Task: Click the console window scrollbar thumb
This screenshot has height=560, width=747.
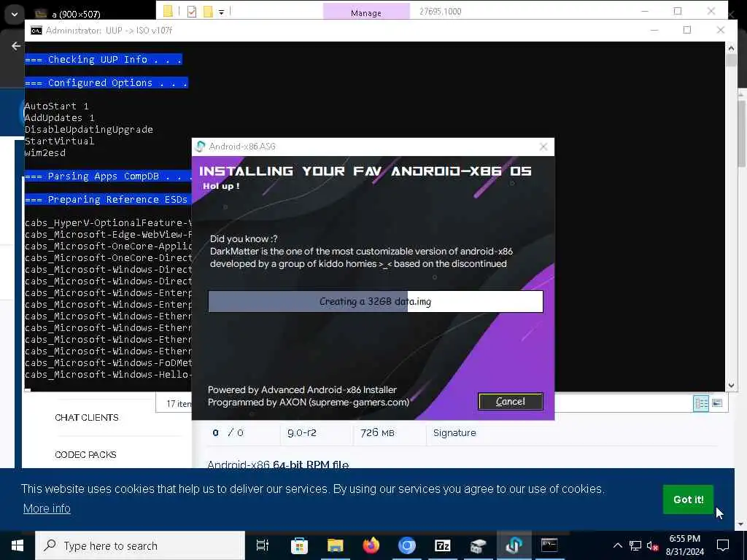Action: coord(731,60)
